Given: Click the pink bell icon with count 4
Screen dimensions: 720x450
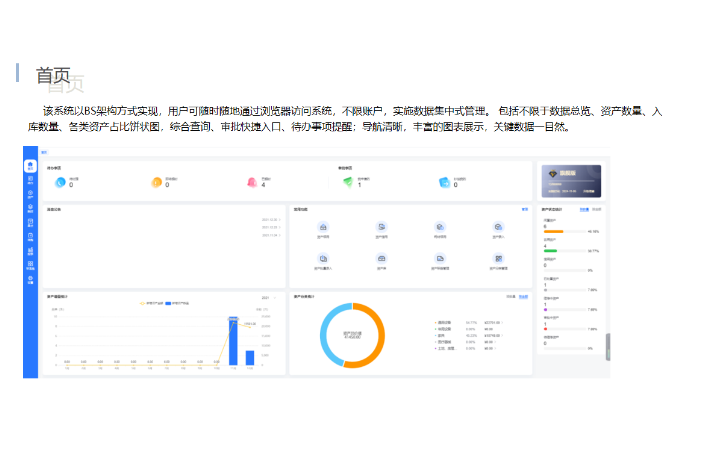Looking at the screenshot, I should click(x=252, y=182).
